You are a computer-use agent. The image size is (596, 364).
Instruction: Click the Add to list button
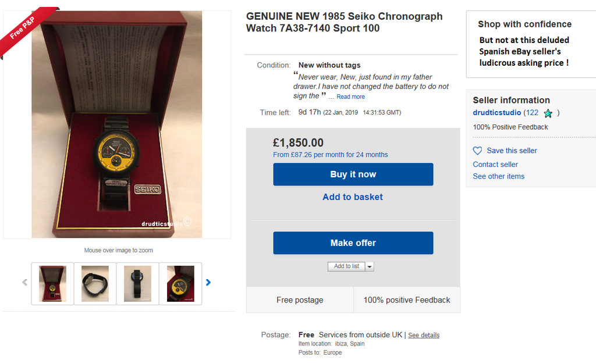(347, 266)
